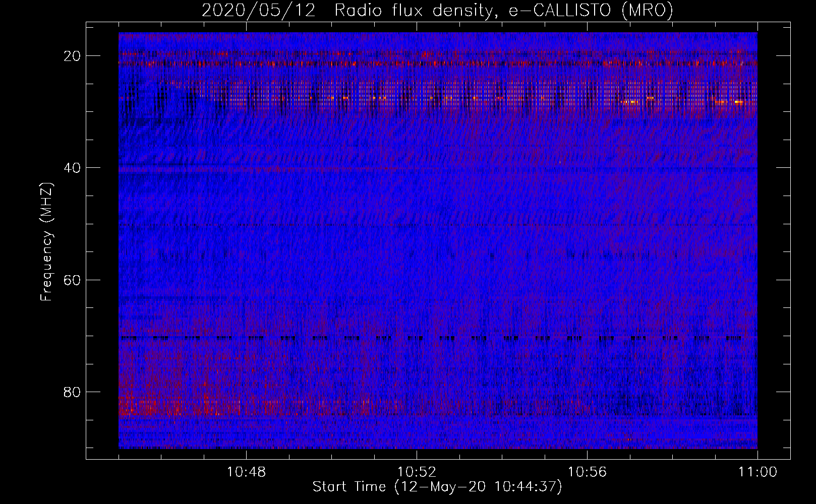Click the 'Start Time (12-May-20 10:44:37)' label
The width and height of the screenshot is (816, 504).
point(437,487)
